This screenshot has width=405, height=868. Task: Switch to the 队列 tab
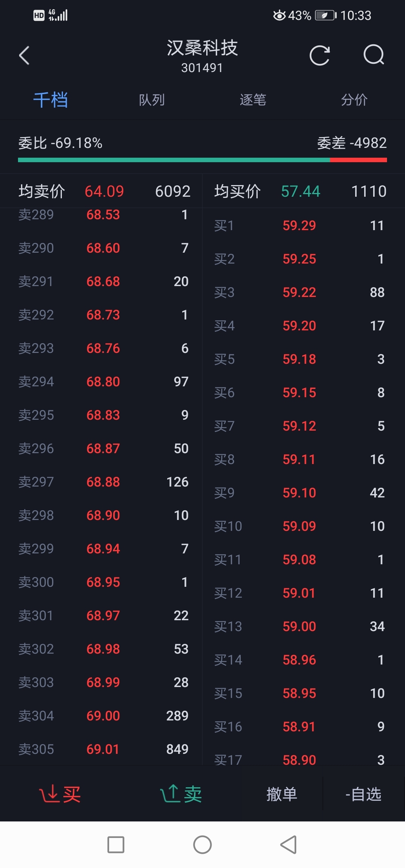point(152,100)
